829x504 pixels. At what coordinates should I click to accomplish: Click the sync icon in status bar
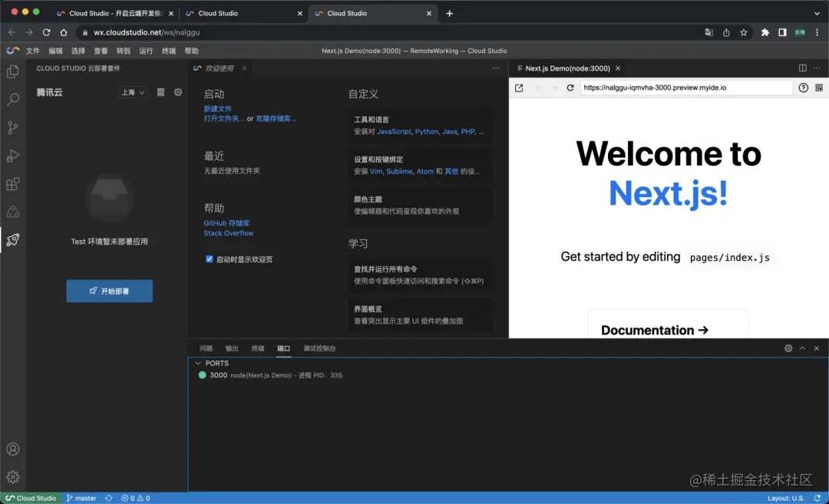pyautogui.click(x=109, y=498)
